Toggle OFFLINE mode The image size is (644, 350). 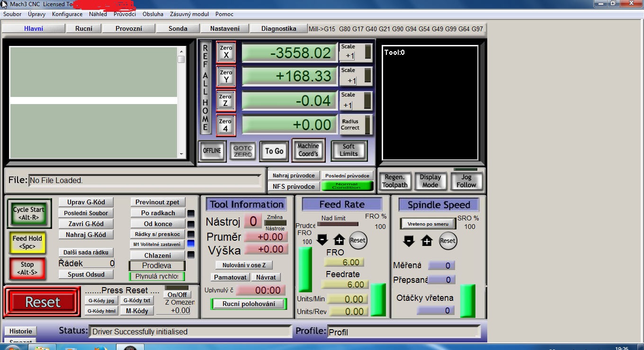click(x=212, y=151)
